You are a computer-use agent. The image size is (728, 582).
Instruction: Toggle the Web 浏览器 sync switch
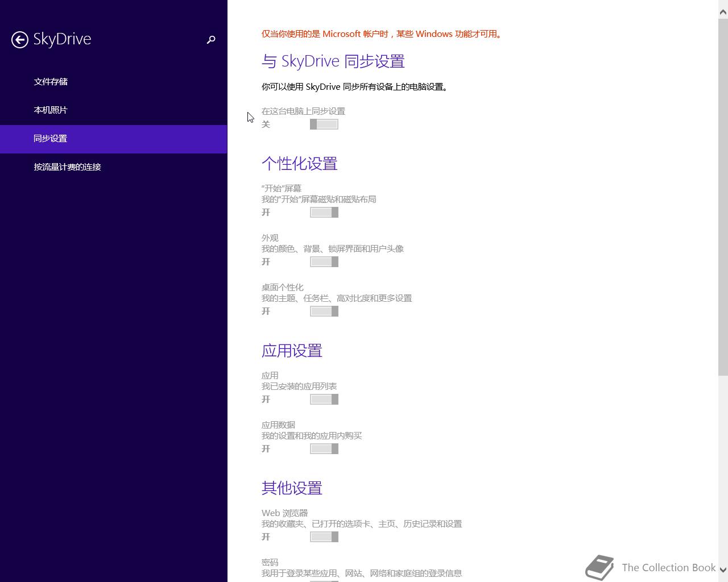point(324,537)
